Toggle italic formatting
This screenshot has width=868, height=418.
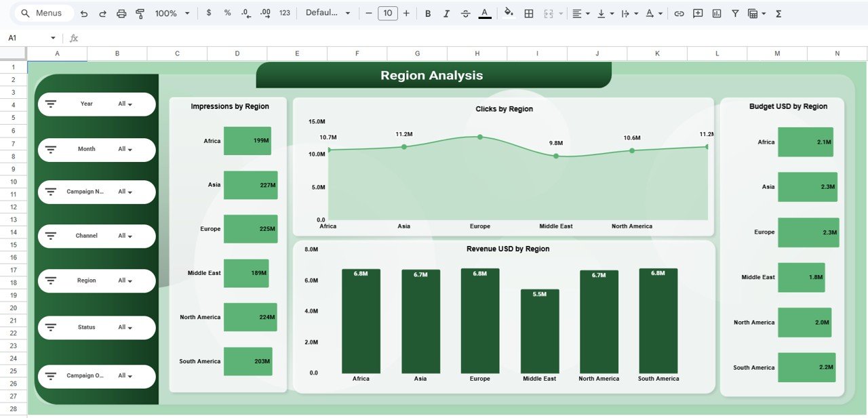(447, 13)
